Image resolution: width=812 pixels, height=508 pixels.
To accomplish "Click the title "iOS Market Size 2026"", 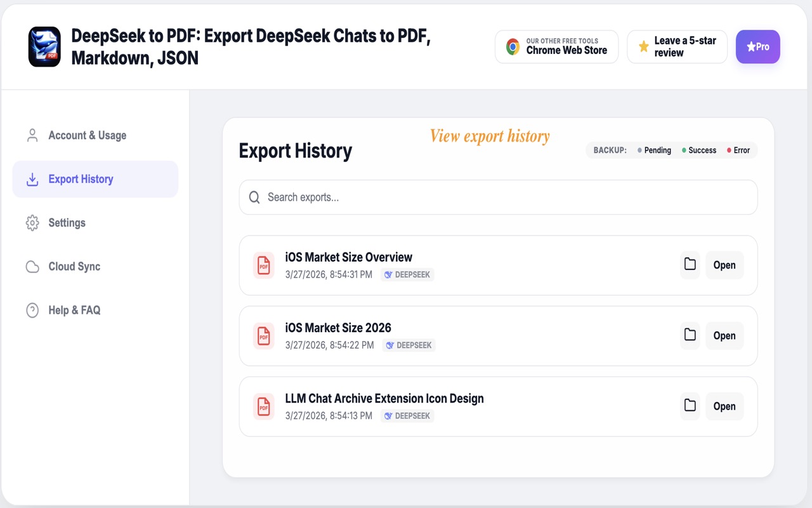I will tap(338, 328).
